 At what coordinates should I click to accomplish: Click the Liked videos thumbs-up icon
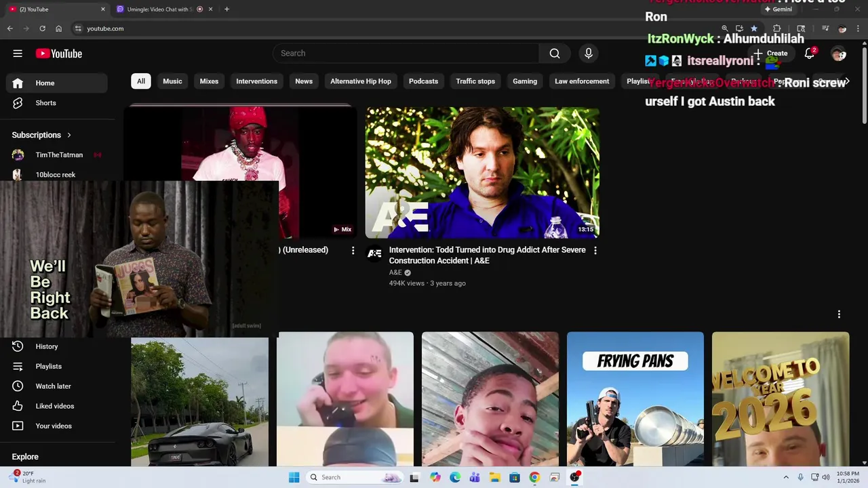[18, 406]
